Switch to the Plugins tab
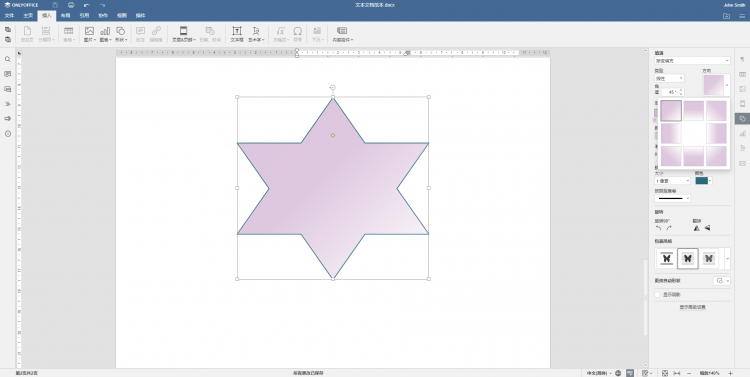This screenshot has width=750, height=377. 140,15
